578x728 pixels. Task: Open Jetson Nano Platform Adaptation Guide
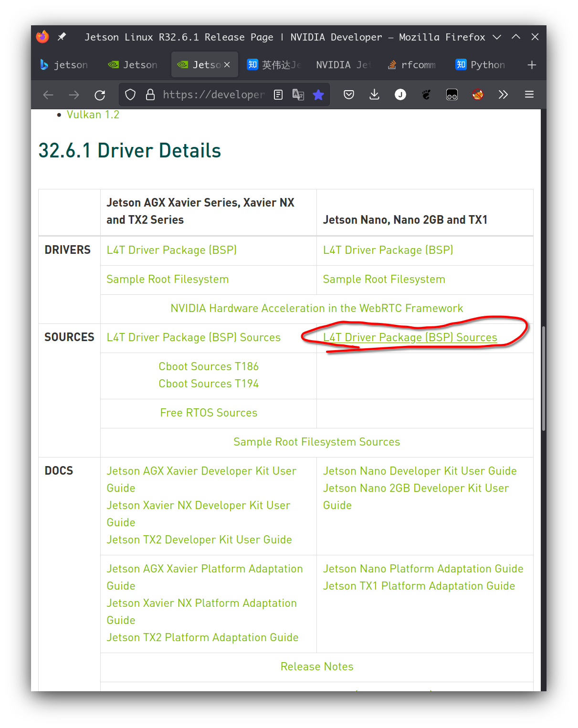coord(423,569)
